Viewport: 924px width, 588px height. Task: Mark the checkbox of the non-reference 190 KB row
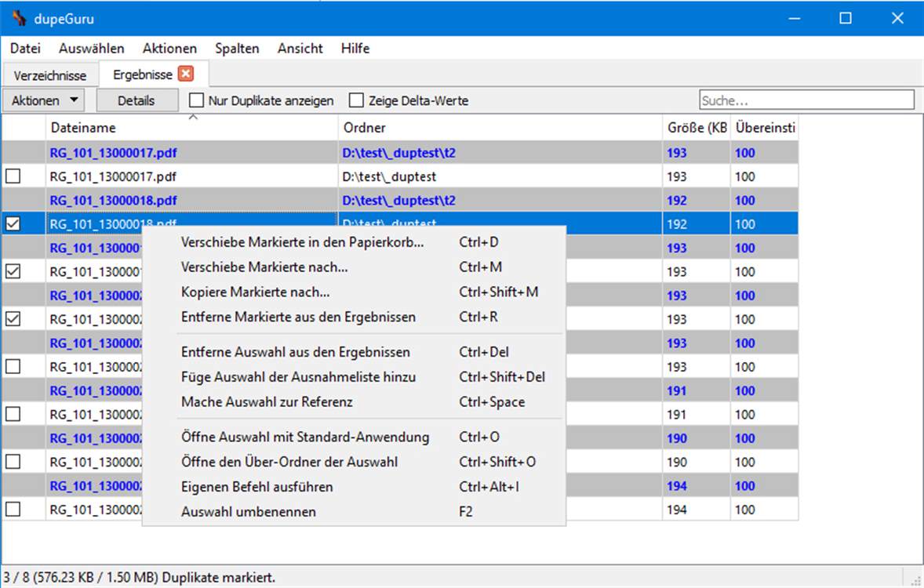(13, 462)
